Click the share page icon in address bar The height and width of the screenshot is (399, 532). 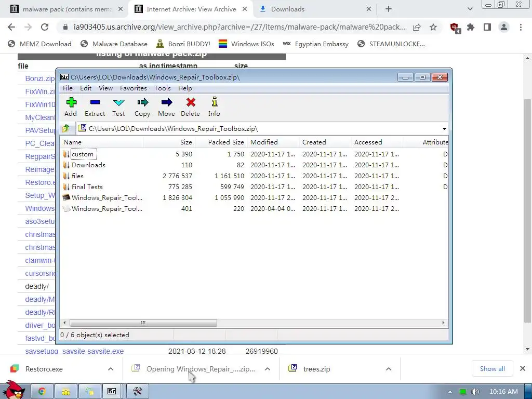tap(417, 27)
